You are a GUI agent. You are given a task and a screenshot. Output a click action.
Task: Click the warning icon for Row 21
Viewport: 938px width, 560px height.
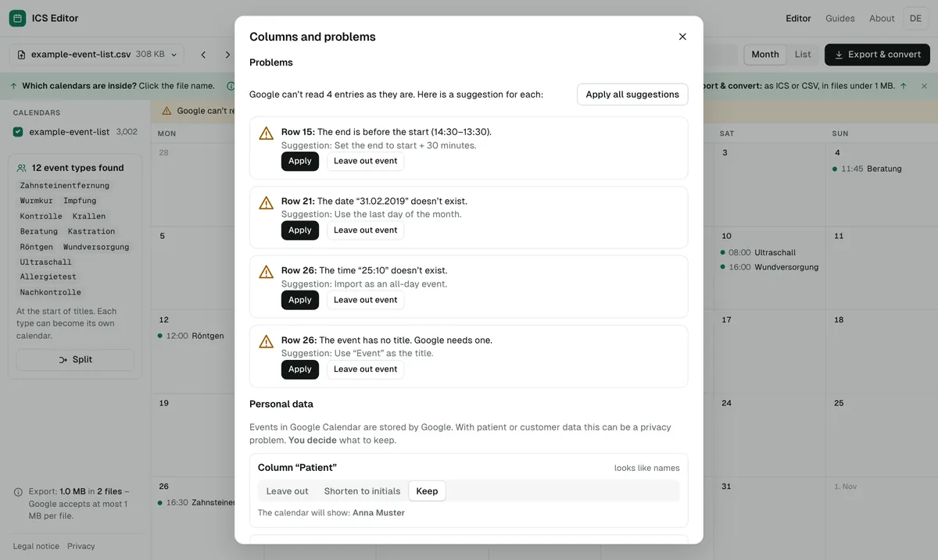[x=267, y=202]
